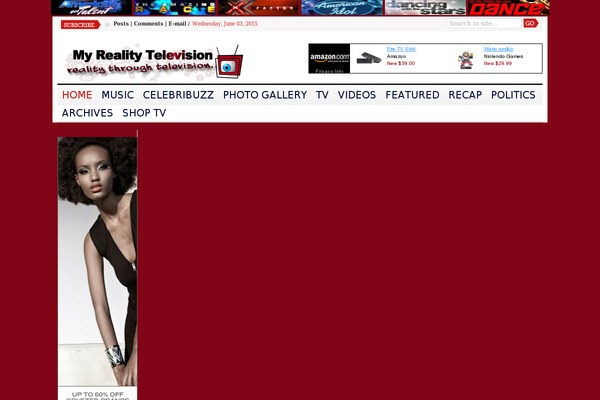Click the America's Got Talent banner
The width and height of the screenshot is (600, 400).
[92, 7]
